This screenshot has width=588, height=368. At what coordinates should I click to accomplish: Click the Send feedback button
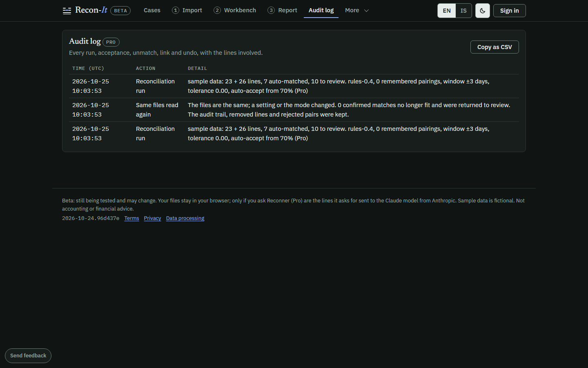click(x=28, y=356)
